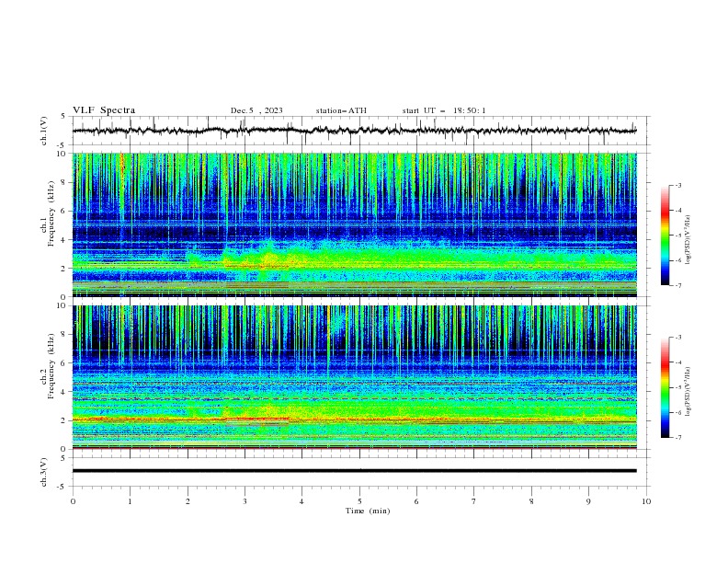The width and height of the screenshot is (728, 563).
Task: Click the ch.1 spectrogram color scale bar
Action: coord(665,235)
